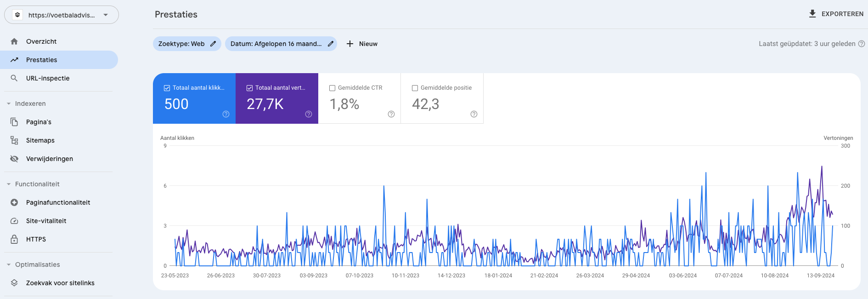868x299 pixels.
Task: Uncheck Totaal aantal vertoningen checkbox
Action: [x=250, y=88]
